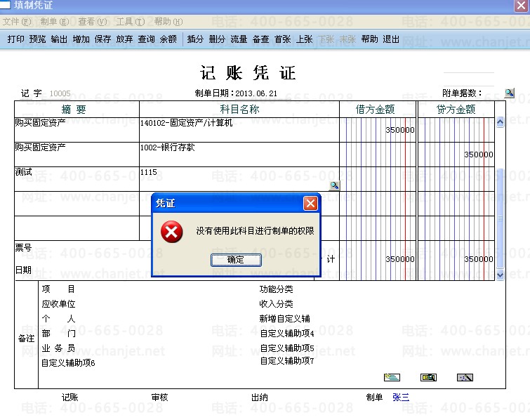Viewport: 530px width, 420px height.
Task: Discard changes with 放弃
Action: pos(124,39)
